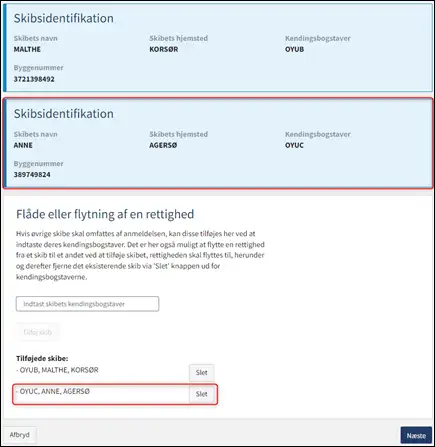
Task: Continue with the Næste button
Action: coord(416,435)
